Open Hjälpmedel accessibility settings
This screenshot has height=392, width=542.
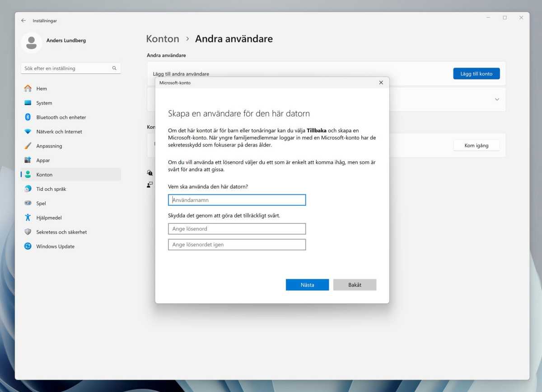[49, 218]
